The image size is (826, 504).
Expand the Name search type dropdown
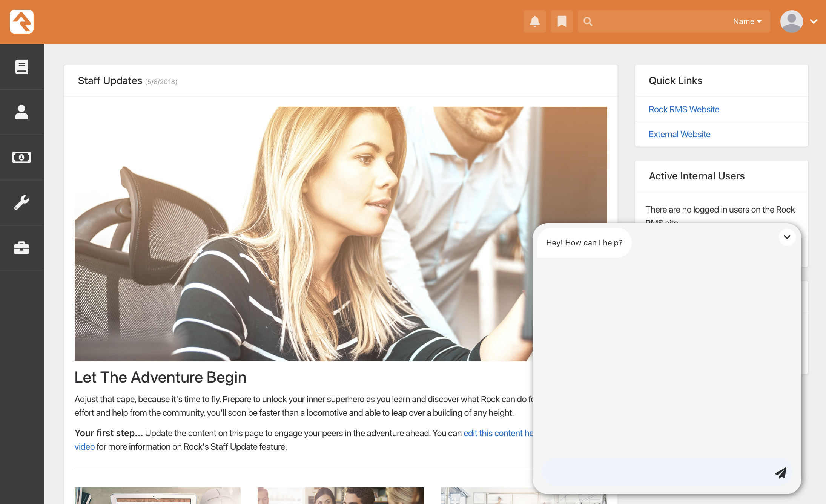[747, 21]
